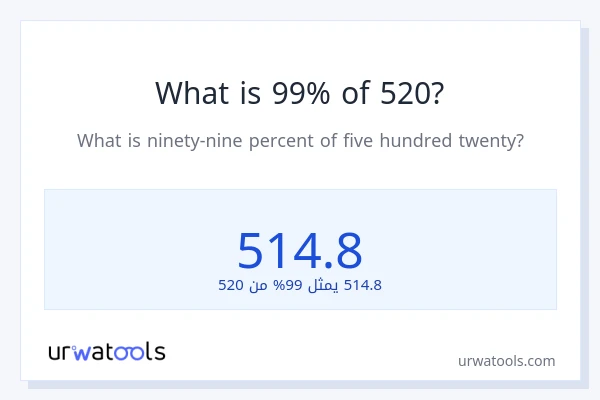Open the urwatools.com link
The width and height of the screenshot is (600, 400).
[x=506, y=360]
